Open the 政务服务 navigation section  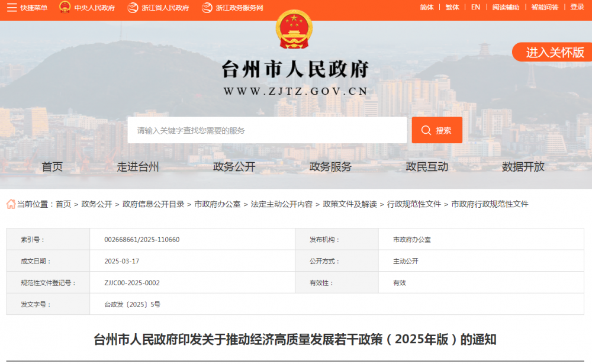[x=330, y=166]
